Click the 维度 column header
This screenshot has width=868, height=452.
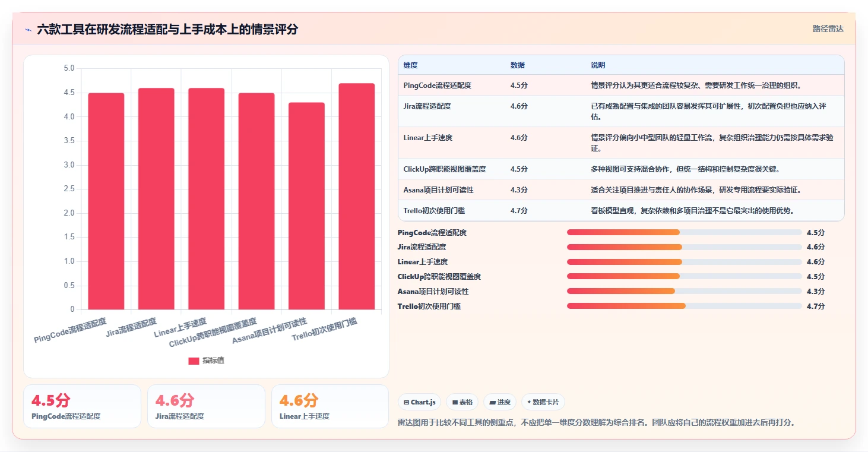[x=411, y=65]
